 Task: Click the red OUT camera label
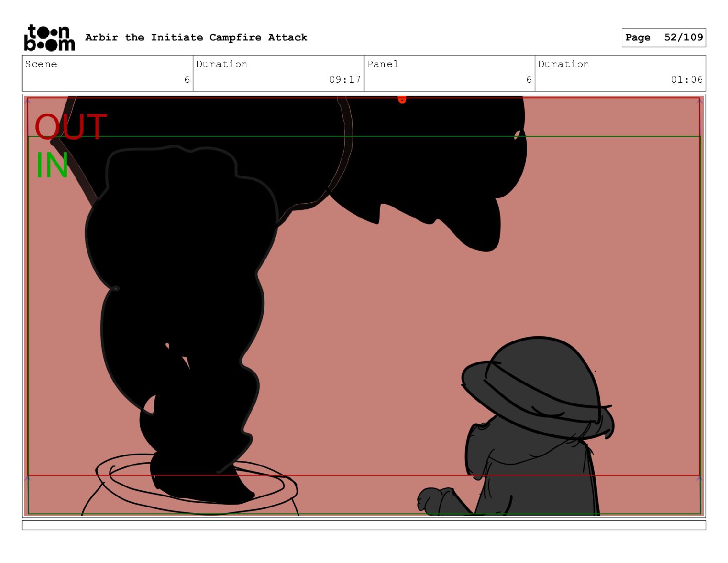click(x=71, y=127)
